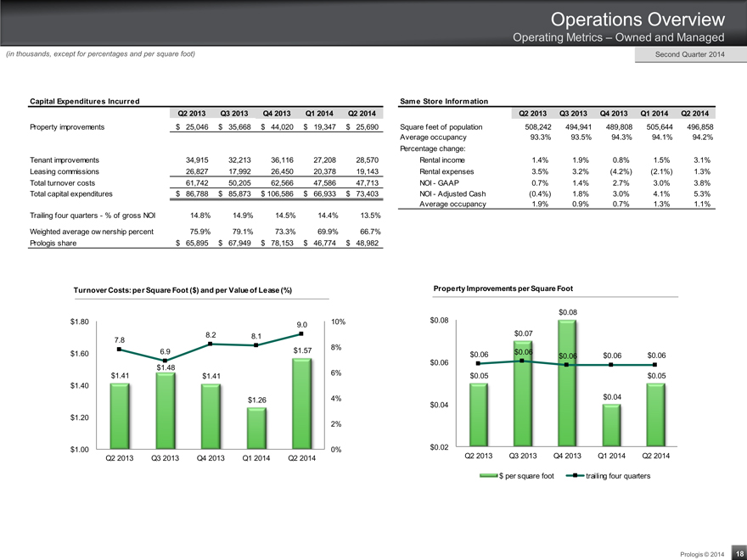This screenshot has height=560, width=747.
Task: Click the 'trailing four quarters' legend line marker
Action: [x=575, y=476]
